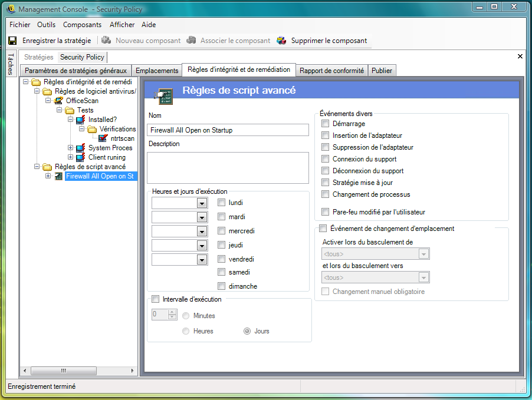Screen dimensions: 532x400
Task: Click the Client runing test icon
Action: tap(81, 157)
